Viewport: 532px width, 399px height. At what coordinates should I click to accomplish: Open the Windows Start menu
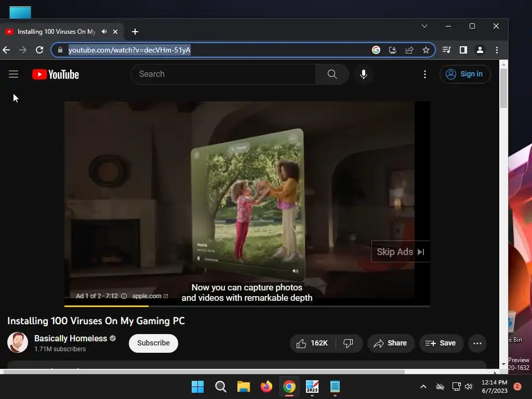point(197,387)
